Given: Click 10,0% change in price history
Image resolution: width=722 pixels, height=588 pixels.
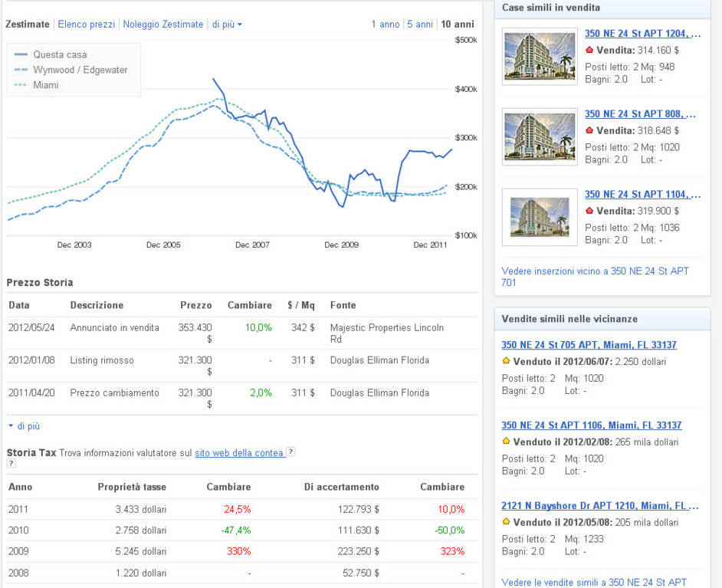Looking at the screenshot, I should [258, 327].
